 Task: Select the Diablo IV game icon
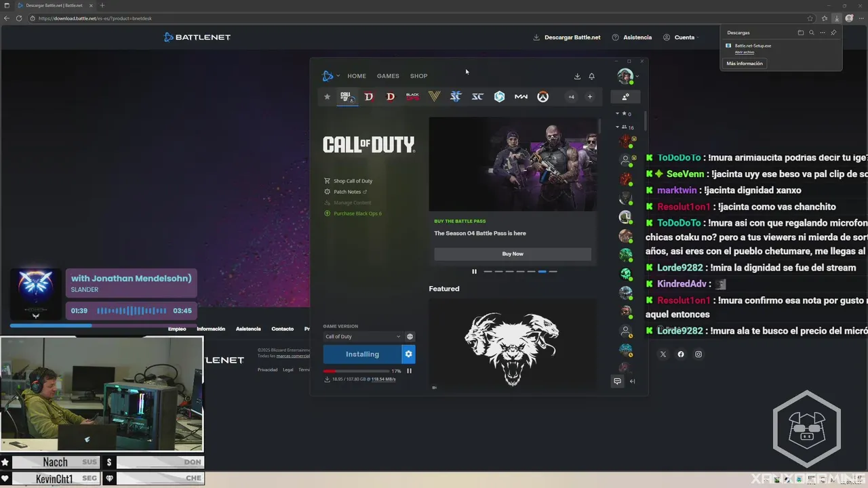click(369, 97)
